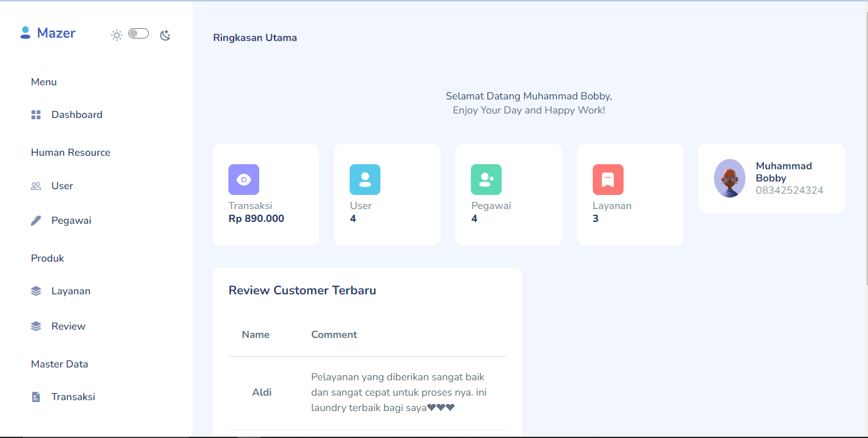868x438 pixels.
Task: Click the moon dark-mode icon
Action: [166, 35]
